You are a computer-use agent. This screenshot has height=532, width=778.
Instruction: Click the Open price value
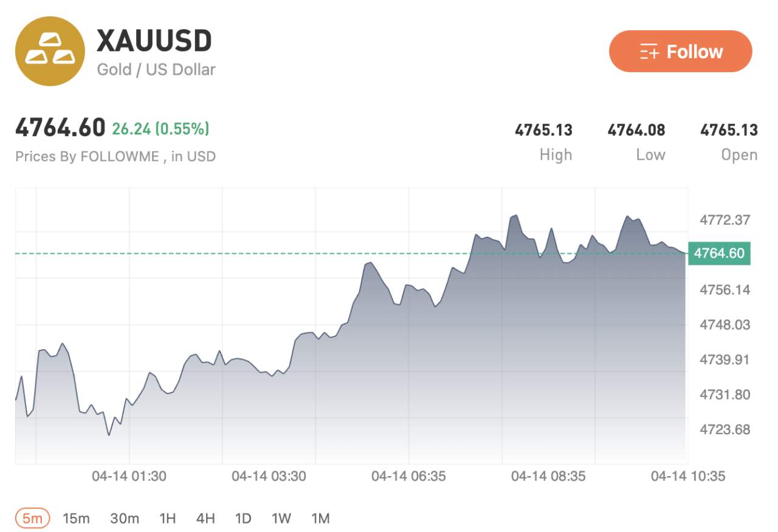tap(729, 130)
